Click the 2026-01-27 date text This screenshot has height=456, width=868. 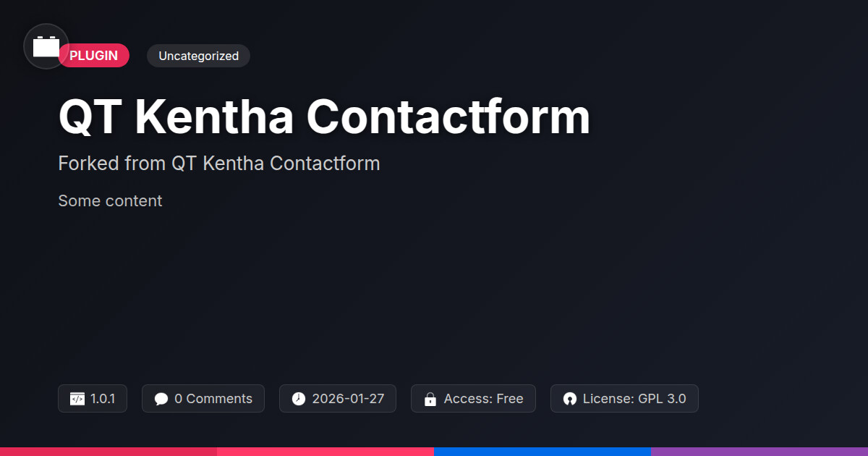(348, 399)
